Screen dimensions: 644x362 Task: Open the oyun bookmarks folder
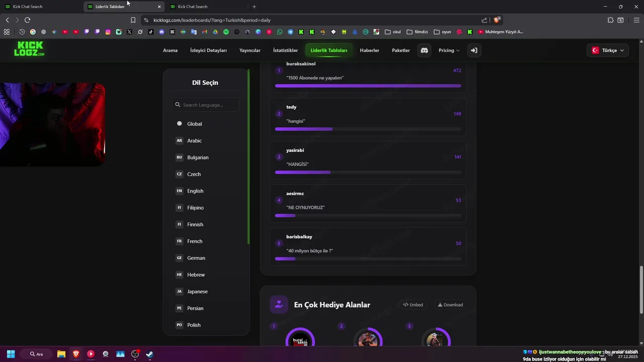[x=443, y=32]
